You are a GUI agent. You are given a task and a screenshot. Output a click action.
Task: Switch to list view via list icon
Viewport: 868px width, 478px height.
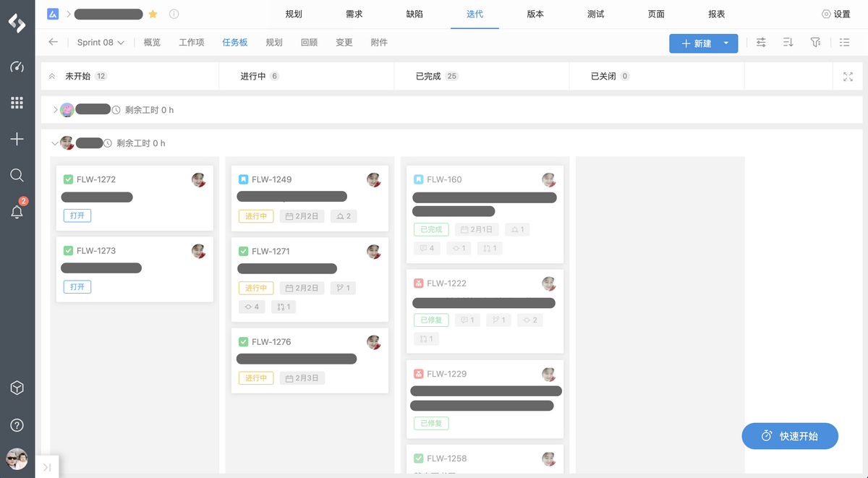(843, 43)
